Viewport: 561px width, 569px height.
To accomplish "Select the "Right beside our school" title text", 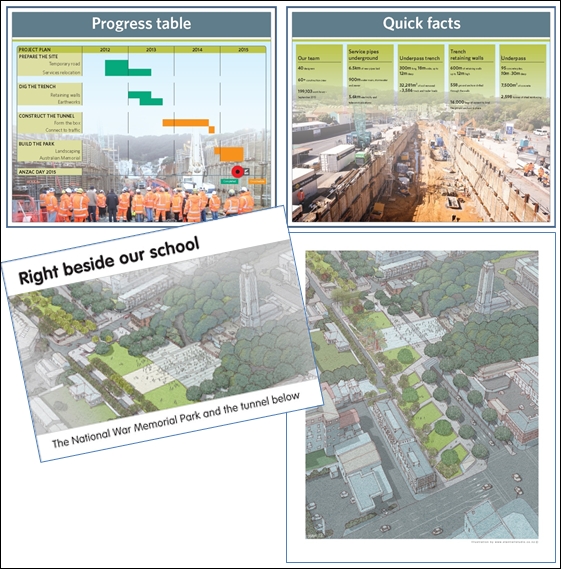I will [x=109, y=261].
